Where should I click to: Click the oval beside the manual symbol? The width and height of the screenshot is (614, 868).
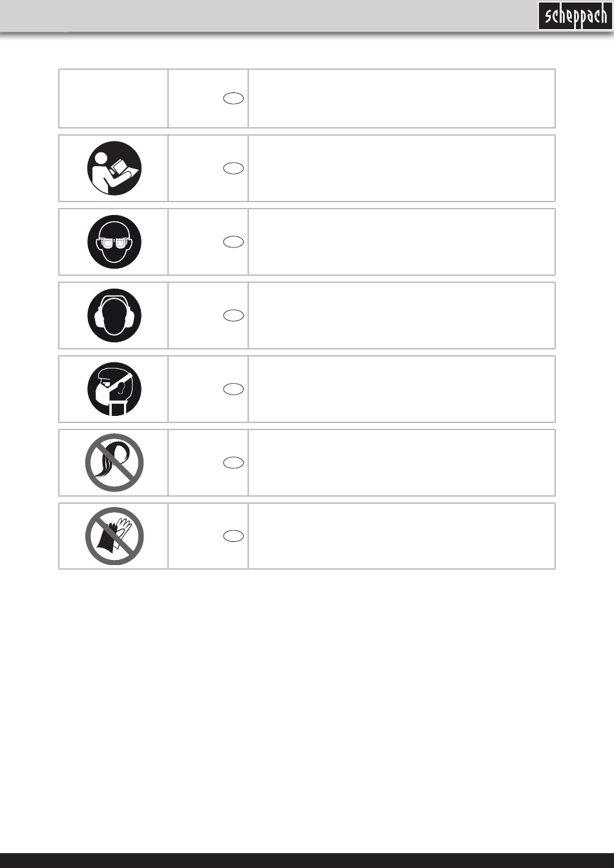click(233, 169)
